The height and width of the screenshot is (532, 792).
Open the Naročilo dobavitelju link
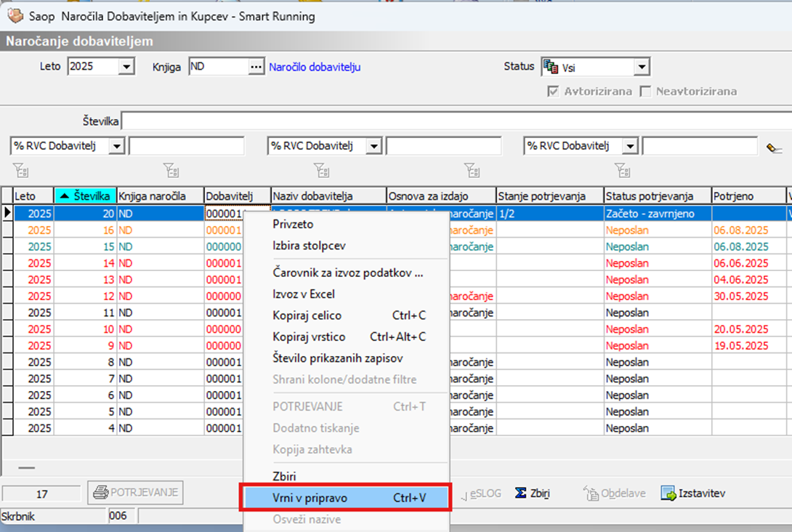coord(315,67)
